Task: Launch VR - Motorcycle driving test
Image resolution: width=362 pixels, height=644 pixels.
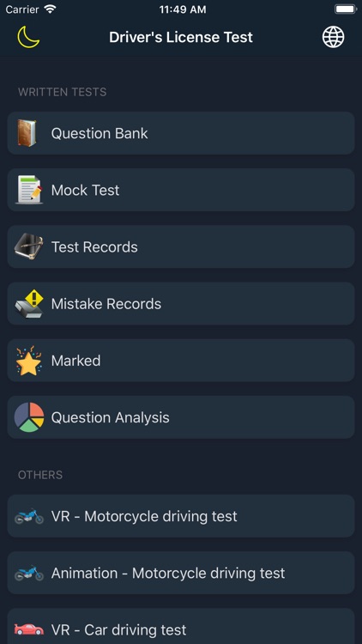Action: point(181,516)
